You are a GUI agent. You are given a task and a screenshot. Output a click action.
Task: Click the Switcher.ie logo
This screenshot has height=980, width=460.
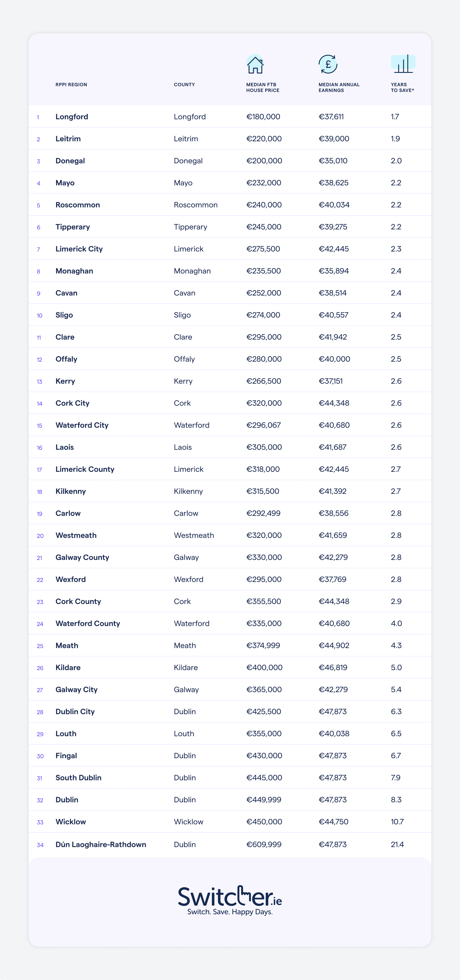(230, 897)
